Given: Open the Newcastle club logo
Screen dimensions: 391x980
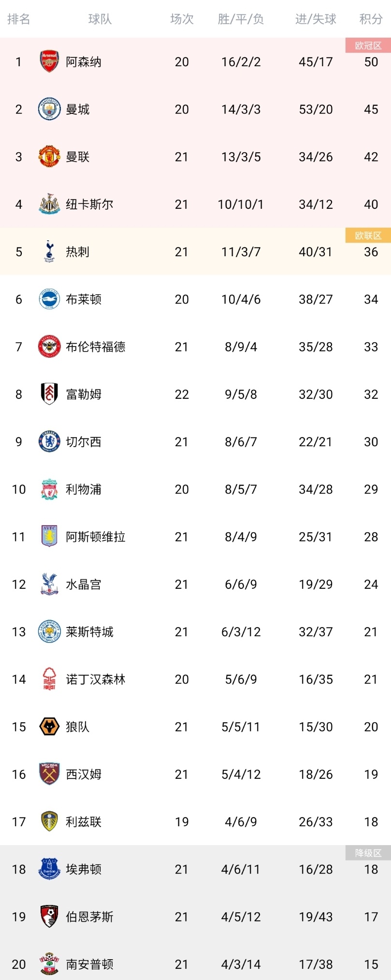Looking at the screenshot, I should click(49, 204).
